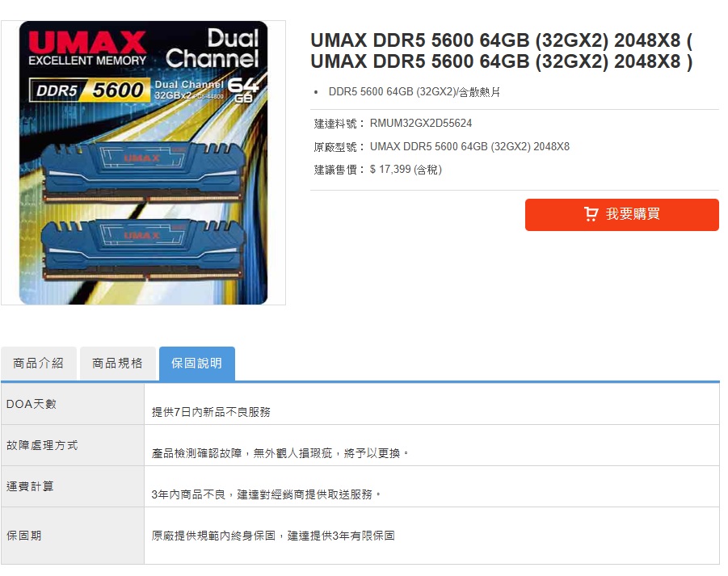This screenshot has width=728, height=576.
Task: Click the UMAX memory product image
Action: click(x=144, y=163)
